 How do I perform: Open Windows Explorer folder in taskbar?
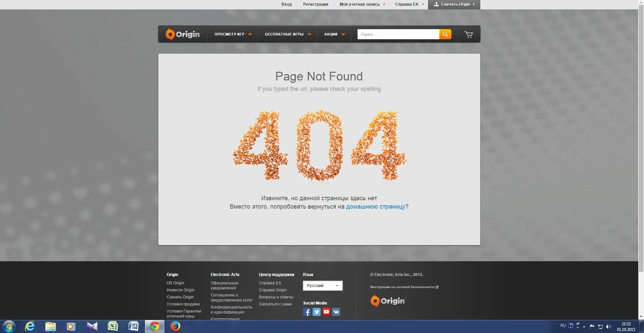(x=50, y=326)
